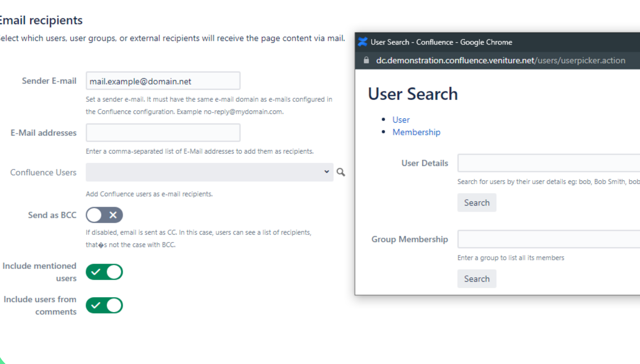The width and height of the screenshot is (640, 364).
Task: Click the Group Membership input field
Action: 548,239
